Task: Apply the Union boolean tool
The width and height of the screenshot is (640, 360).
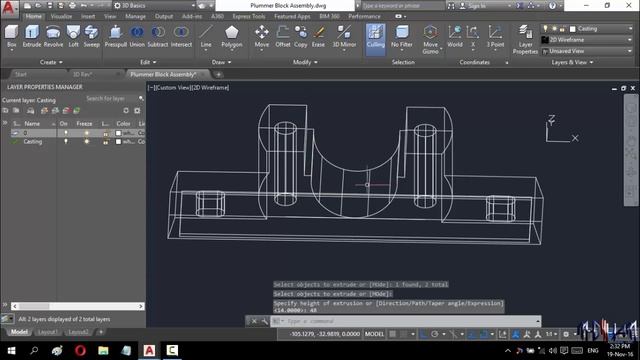Action: (137, 36)
